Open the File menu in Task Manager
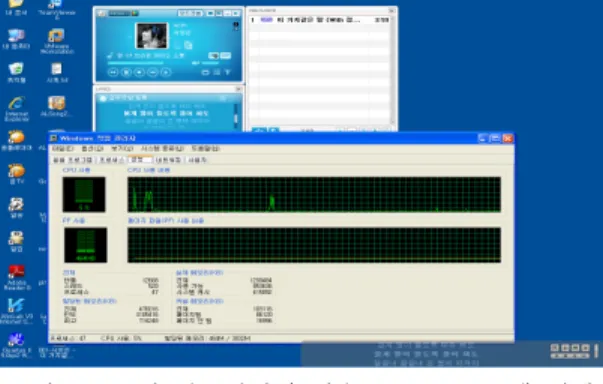The image size is (603, 384). [63, 148]
